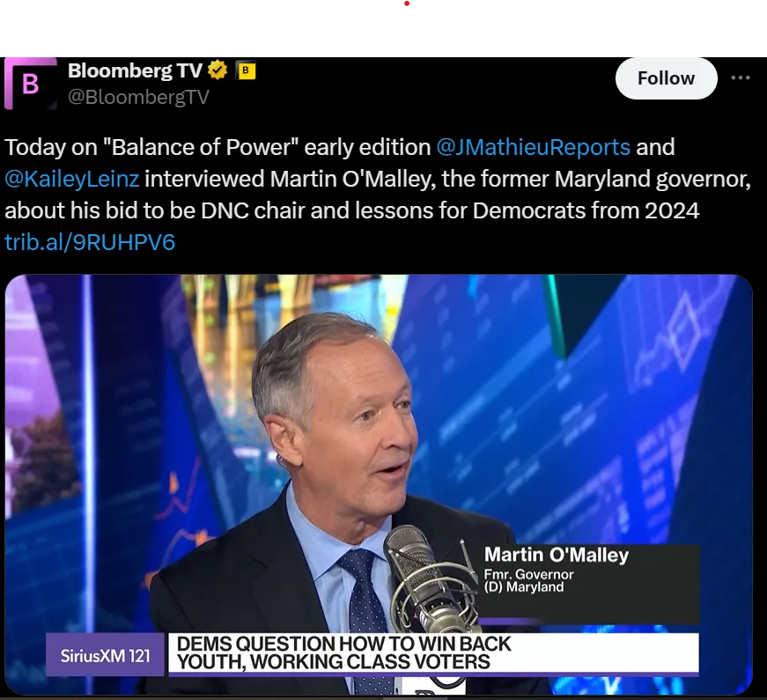Click the @BloombergTV handle
The image size is (767, 700).
tap(138, 97)
